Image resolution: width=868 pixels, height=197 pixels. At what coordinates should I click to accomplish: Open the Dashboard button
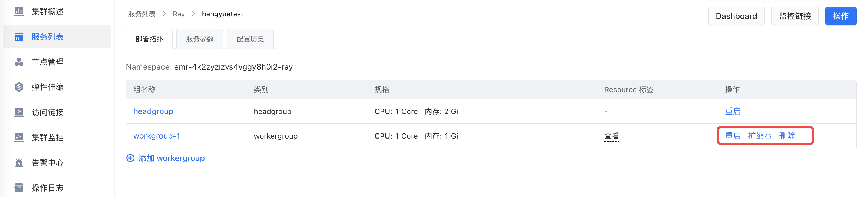736,16
